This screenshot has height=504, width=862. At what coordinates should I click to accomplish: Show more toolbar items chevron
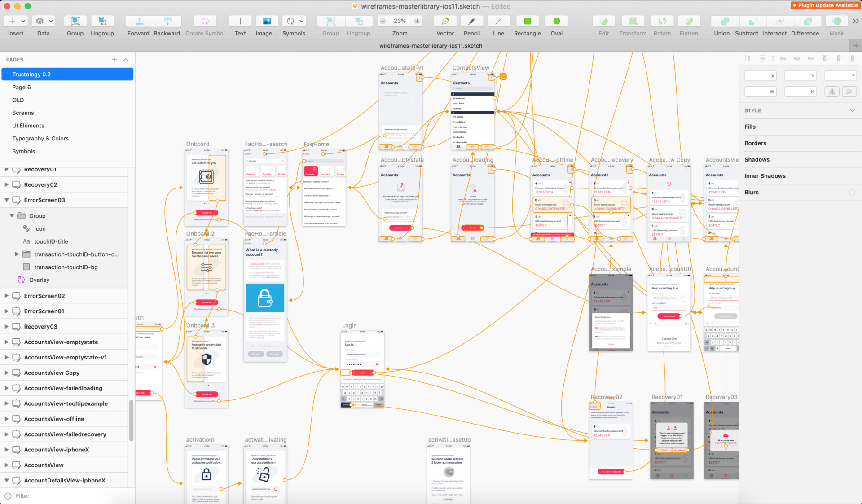[856, 21]
